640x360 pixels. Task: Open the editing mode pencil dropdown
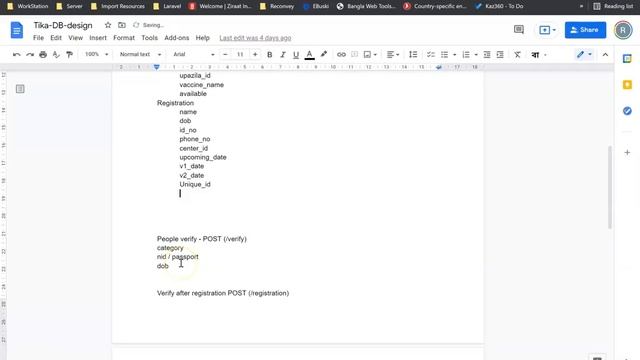coord(584,54)
